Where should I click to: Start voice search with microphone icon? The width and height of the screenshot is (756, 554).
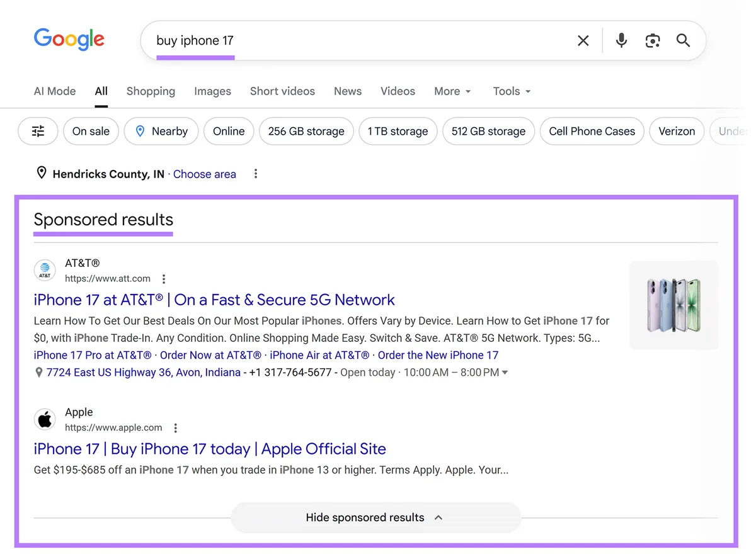[621, 41]
